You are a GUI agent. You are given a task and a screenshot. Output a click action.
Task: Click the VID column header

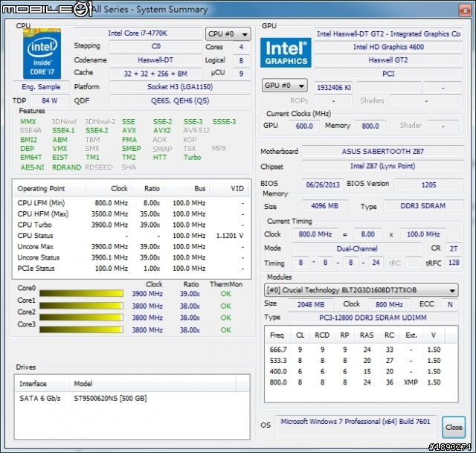click(230, 188)
